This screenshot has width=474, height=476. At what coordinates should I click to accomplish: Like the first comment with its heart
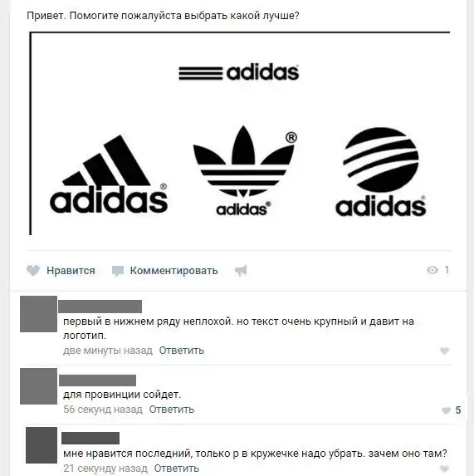point(445,351)
